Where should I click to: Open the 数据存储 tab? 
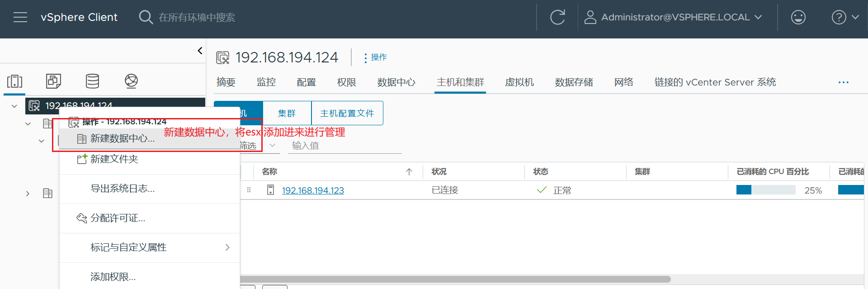(x=574, y=82)
